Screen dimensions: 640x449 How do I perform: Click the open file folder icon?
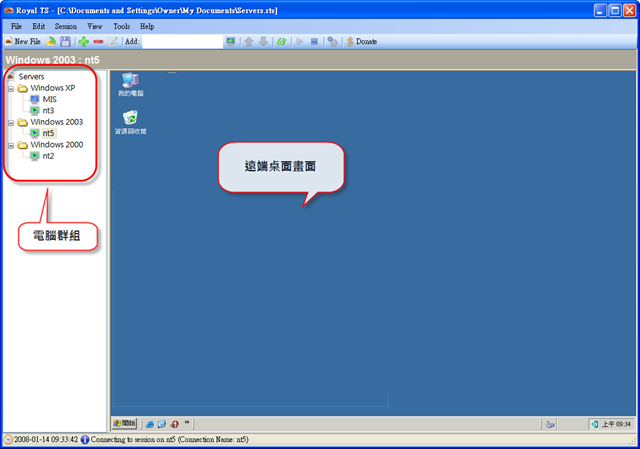point(50,42)
